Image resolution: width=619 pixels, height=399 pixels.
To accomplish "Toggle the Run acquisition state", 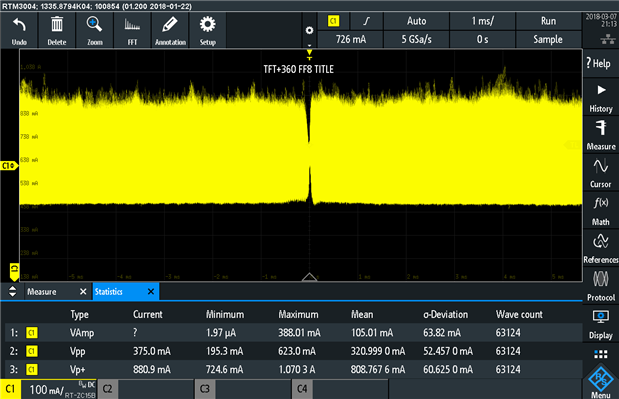I will (x=548, y=21).
